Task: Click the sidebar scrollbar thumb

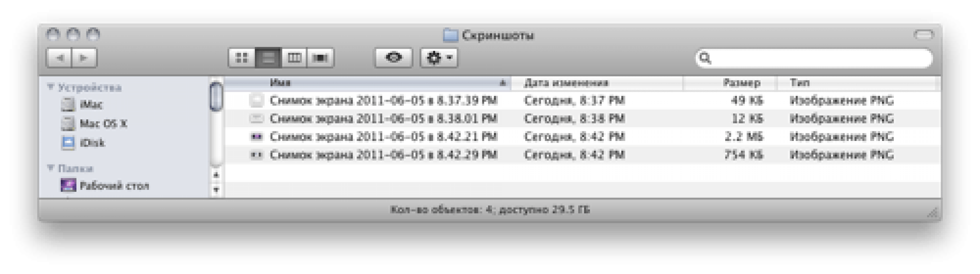Action: pos(216,97)
